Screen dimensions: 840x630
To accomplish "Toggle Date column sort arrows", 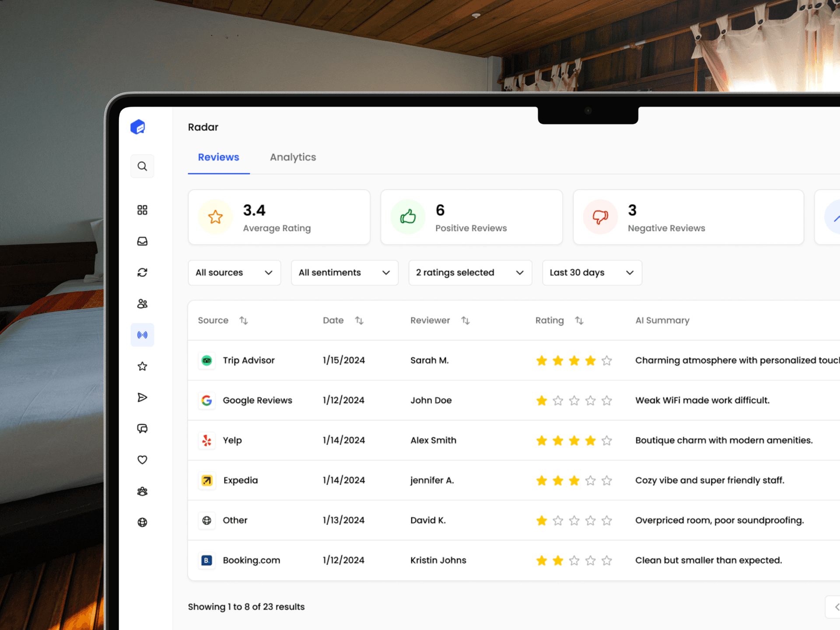I will pos(359,321).
